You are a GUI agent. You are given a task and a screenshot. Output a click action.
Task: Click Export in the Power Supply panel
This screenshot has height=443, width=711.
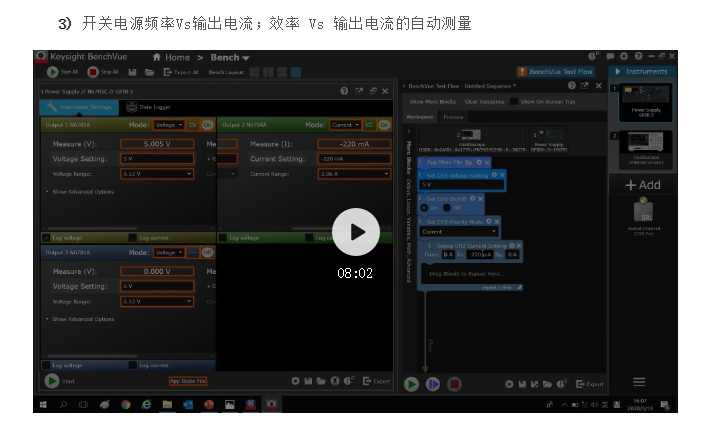(376, 381)
